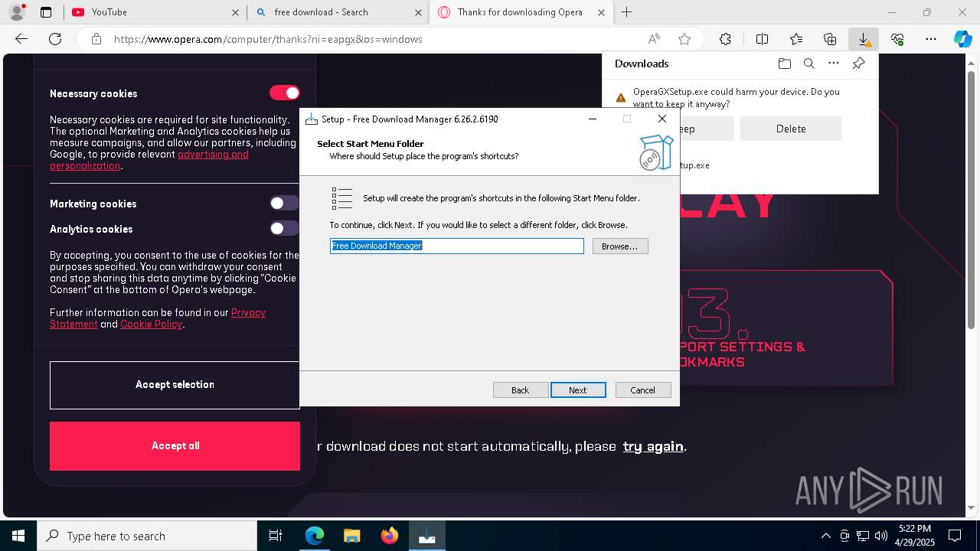
Task: Close the free download Search tab
Action: pos(418,12)
